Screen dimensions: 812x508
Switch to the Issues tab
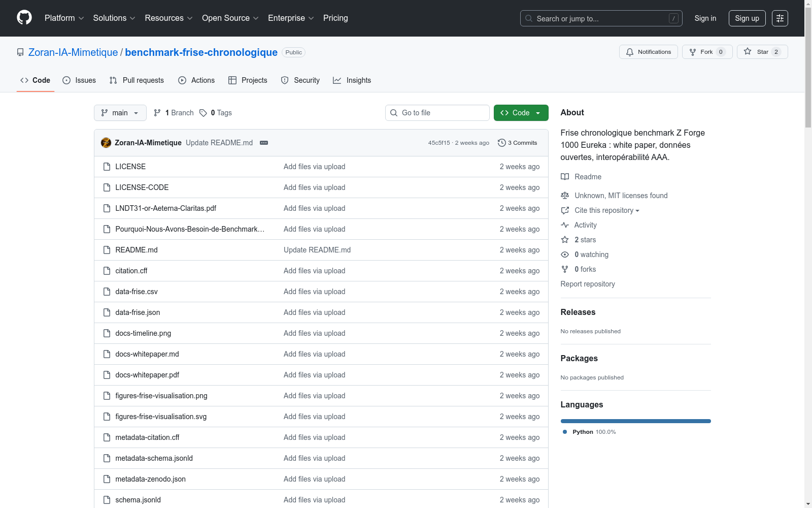click(x=79, y=80)
